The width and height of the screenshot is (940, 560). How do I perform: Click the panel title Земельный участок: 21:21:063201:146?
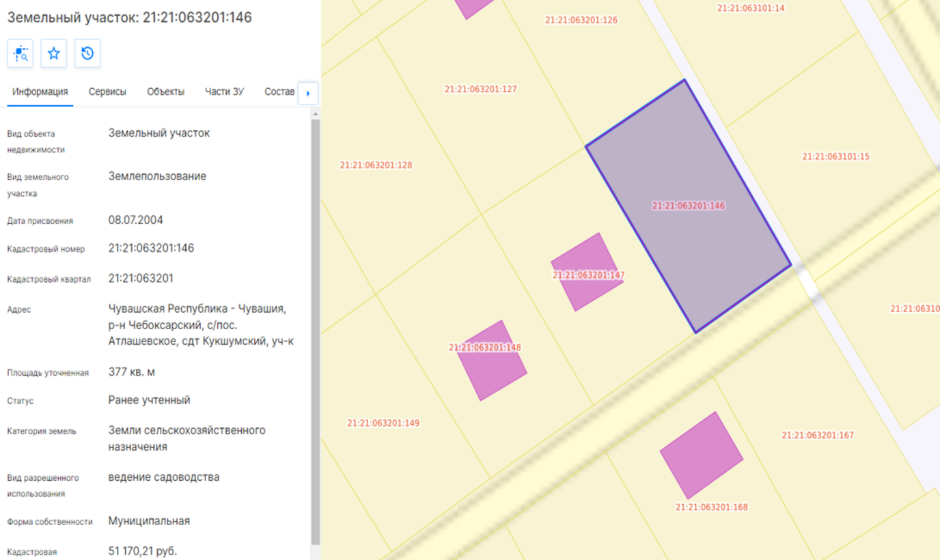coord(129,17)
